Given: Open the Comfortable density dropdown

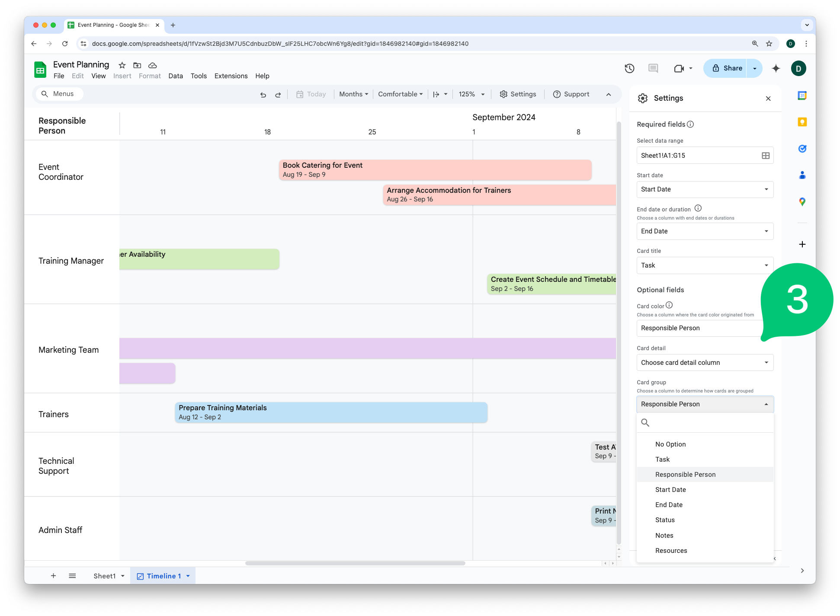Looking at the screenshot, I should [400, 94].
